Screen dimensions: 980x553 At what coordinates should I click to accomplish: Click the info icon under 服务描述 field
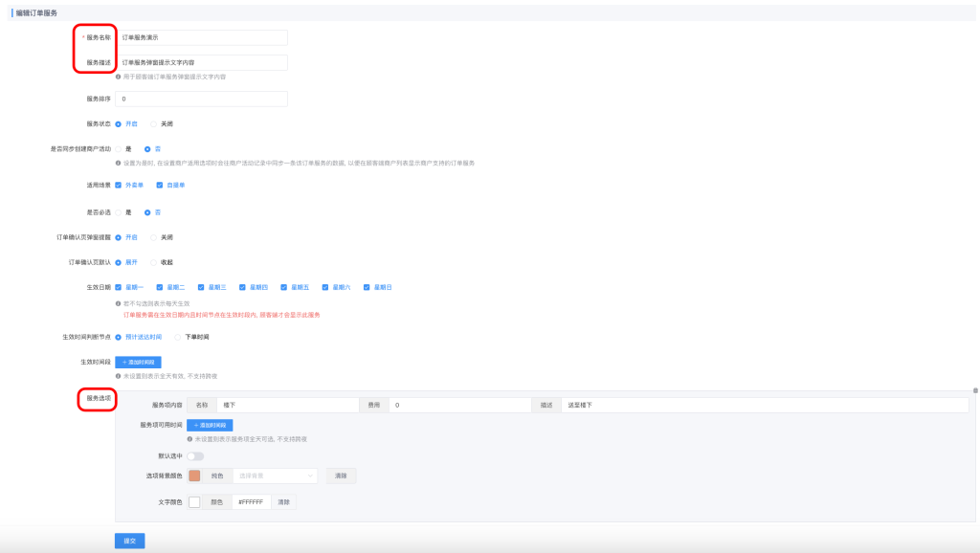pos(118,77)
